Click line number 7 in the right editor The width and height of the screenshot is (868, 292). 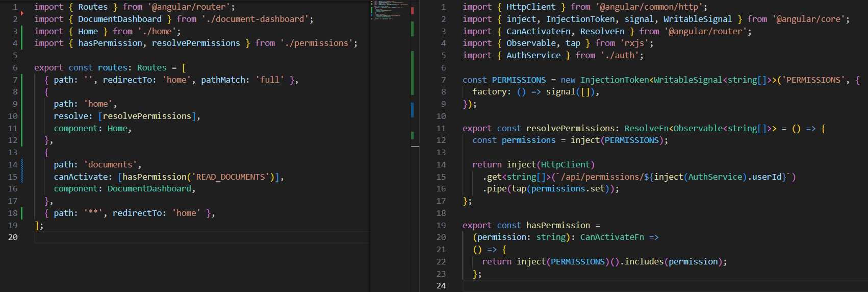(x=443, y=80)
